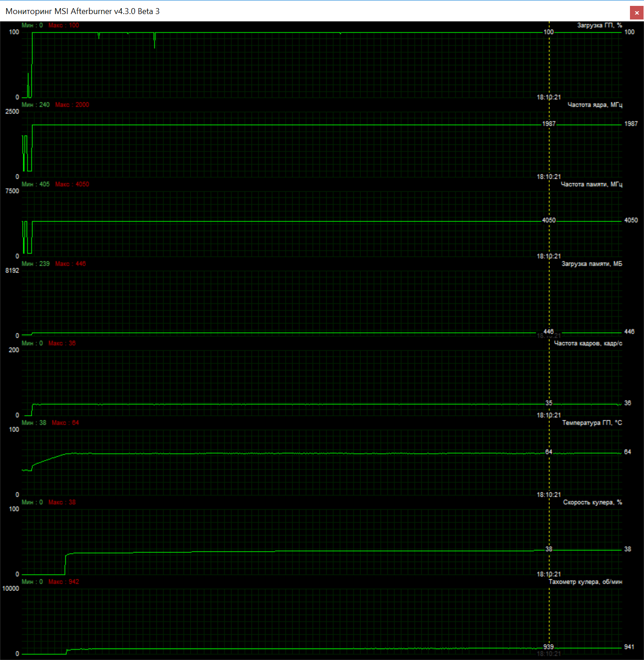644x660 pixels.
Task: Select the 'Частота кадров, кадр/с' graph label
Action: [588, 343]
